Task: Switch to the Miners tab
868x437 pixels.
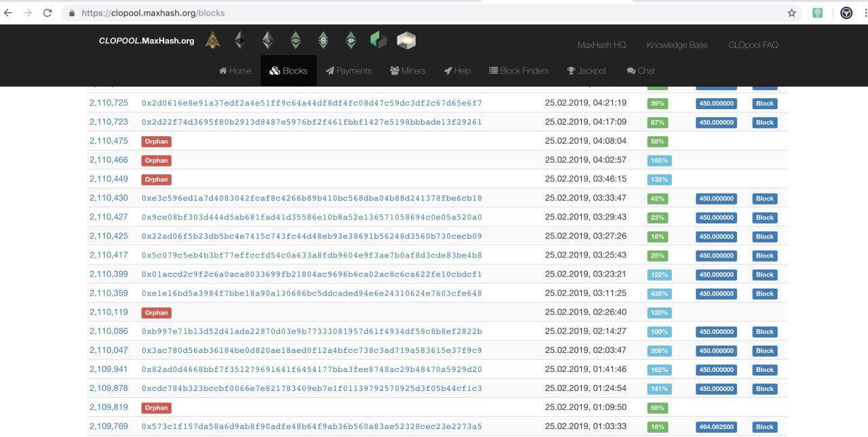Action: [x=408, y=71]
